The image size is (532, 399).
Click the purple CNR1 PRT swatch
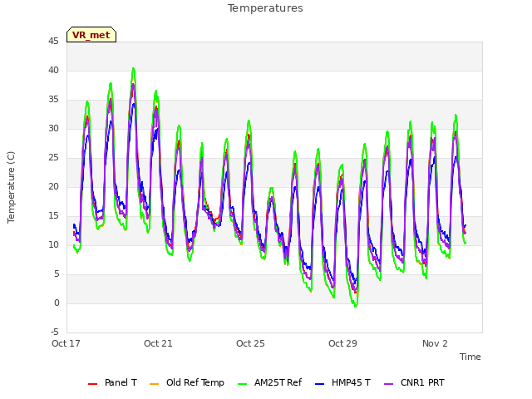(389, 384)
